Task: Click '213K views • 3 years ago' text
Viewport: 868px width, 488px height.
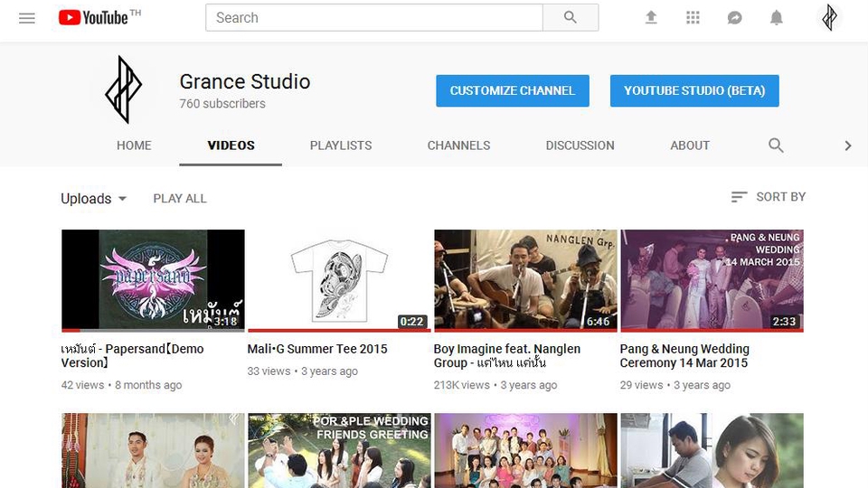Action: [x=495, y=385]
